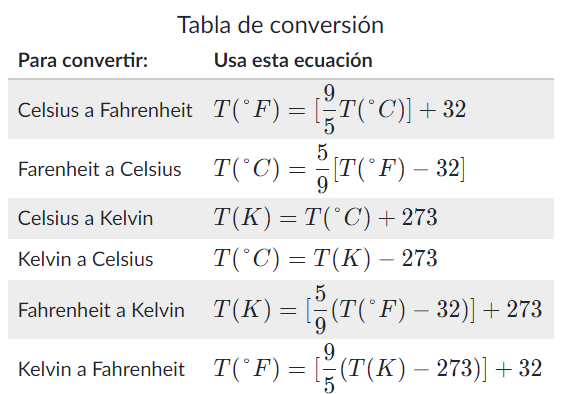567x394 pixels.
Task: Select the 'Fahrenheit a Kelvin' row label
Action: (x=101, y=310)
